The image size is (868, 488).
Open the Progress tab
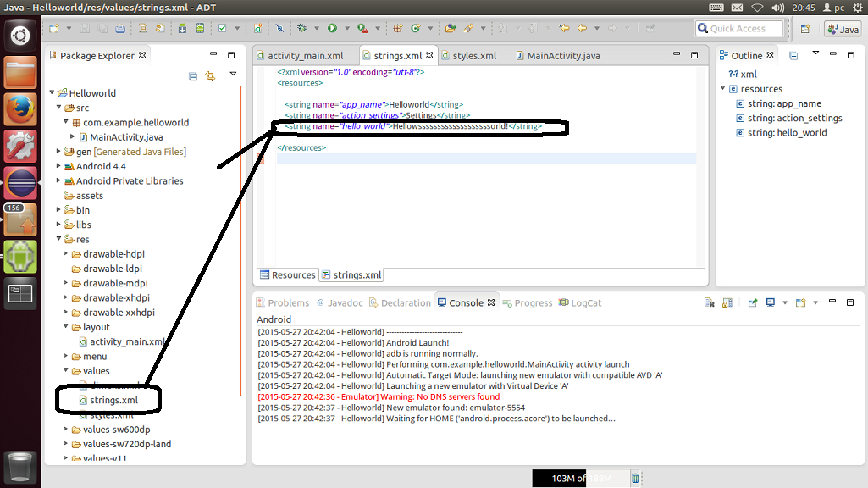coord(527,303)
